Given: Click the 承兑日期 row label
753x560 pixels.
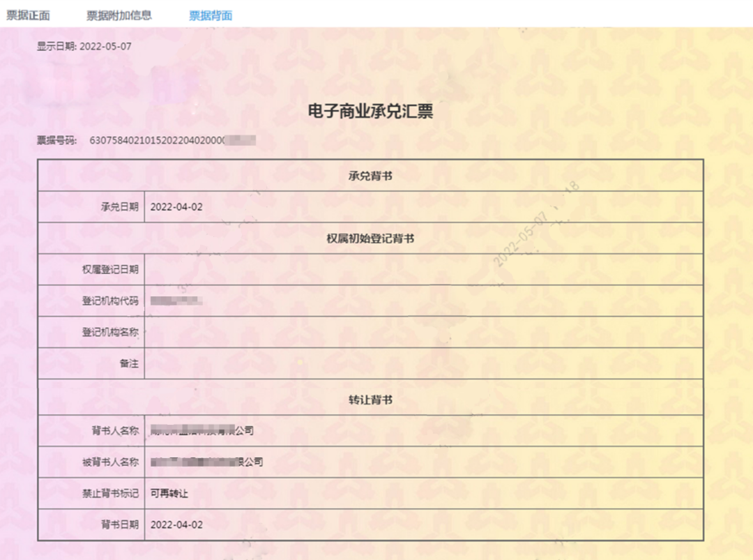Looking at the screenshot, I should coord(119,207).
